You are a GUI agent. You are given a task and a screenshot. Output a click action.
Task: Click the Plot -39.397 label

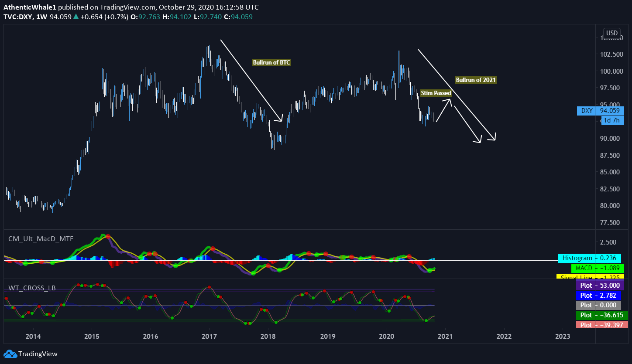click(602, 324)
